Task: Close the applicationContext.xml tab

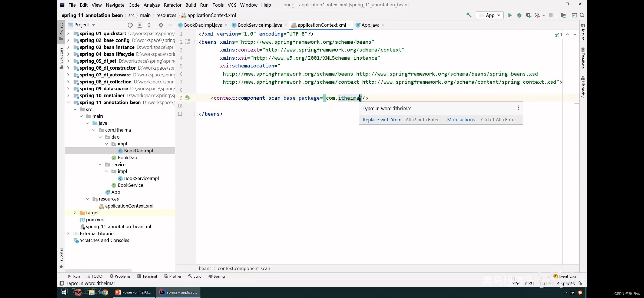Action: (350, 25)
